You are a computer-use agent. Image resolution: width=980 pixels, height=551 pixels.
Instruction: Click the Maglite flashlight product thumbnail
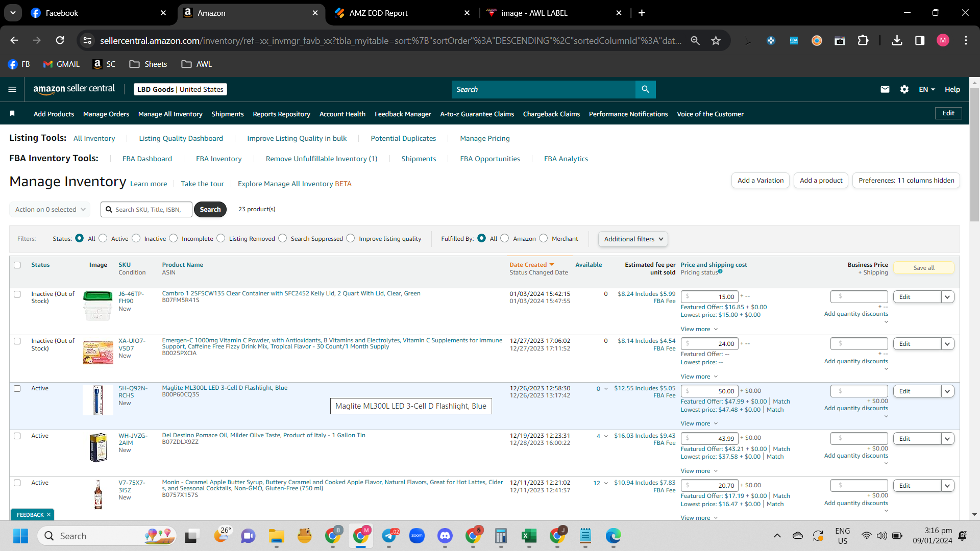pyautogui.click(x=98, y=400)
